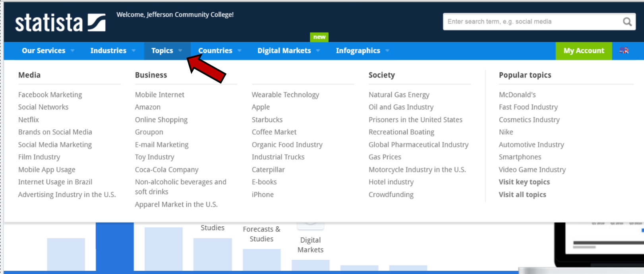Open Non-alcoholic beverages and soft drinks

[x=181, y=187]
